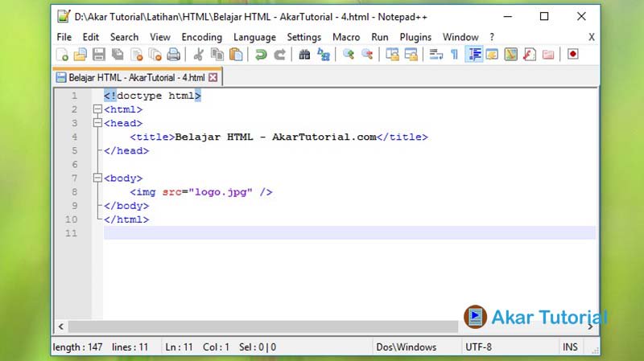Save the document with floppy icon
The image size is (644, 361).
[99, 55]
